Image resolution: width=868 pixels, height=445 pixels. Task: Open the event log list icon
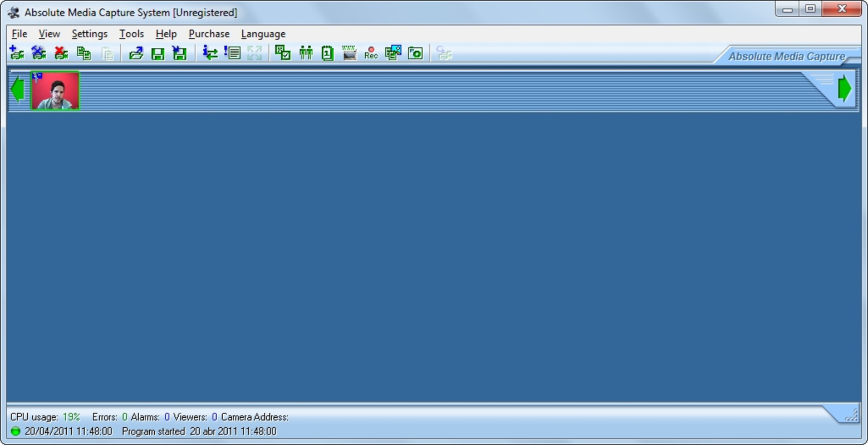232,53
